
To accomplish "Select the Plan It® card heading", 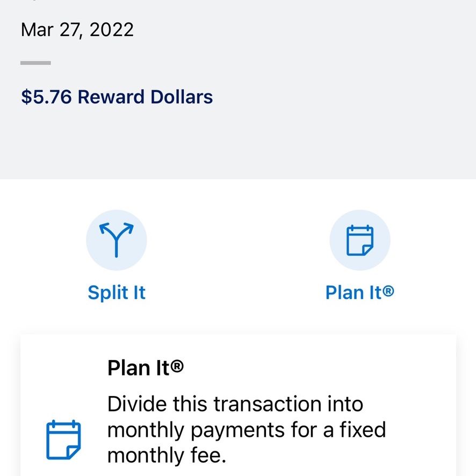I will click(x=146, y=367).
